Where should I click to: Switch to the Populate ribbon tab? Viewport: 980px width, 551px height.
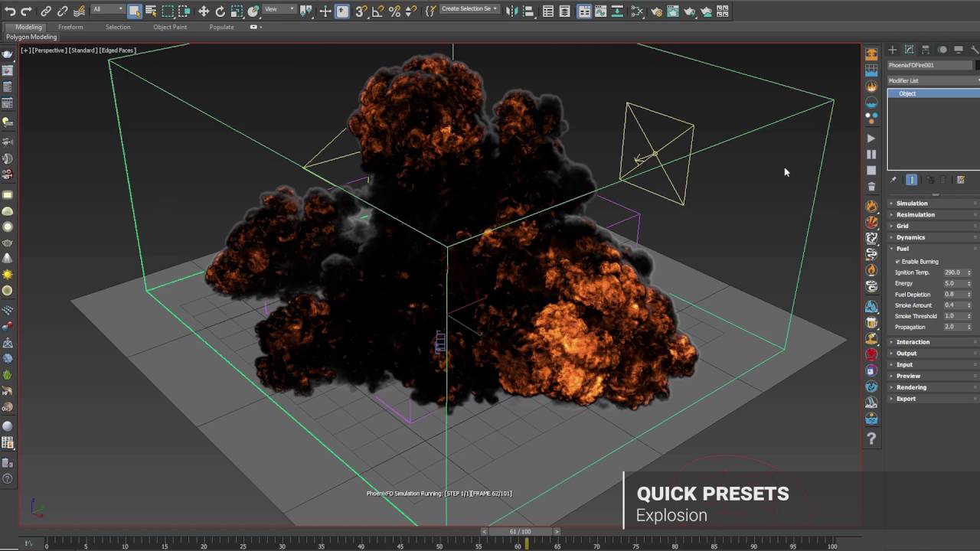pos(221,27)
